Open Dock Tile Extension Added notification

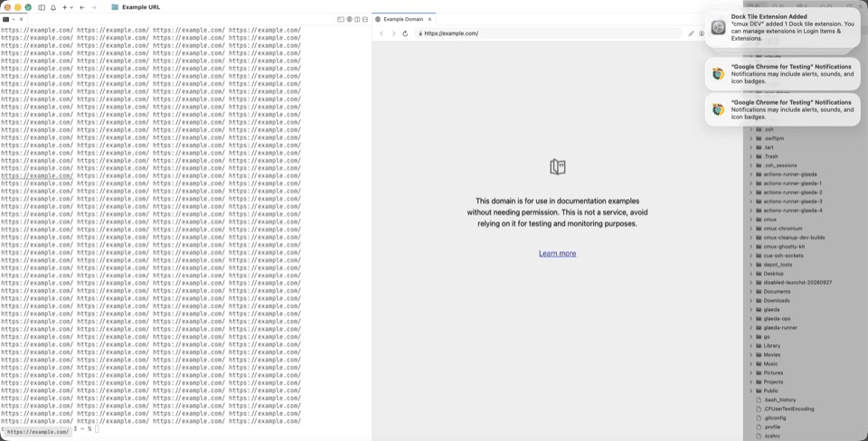[x=782, y=28]
